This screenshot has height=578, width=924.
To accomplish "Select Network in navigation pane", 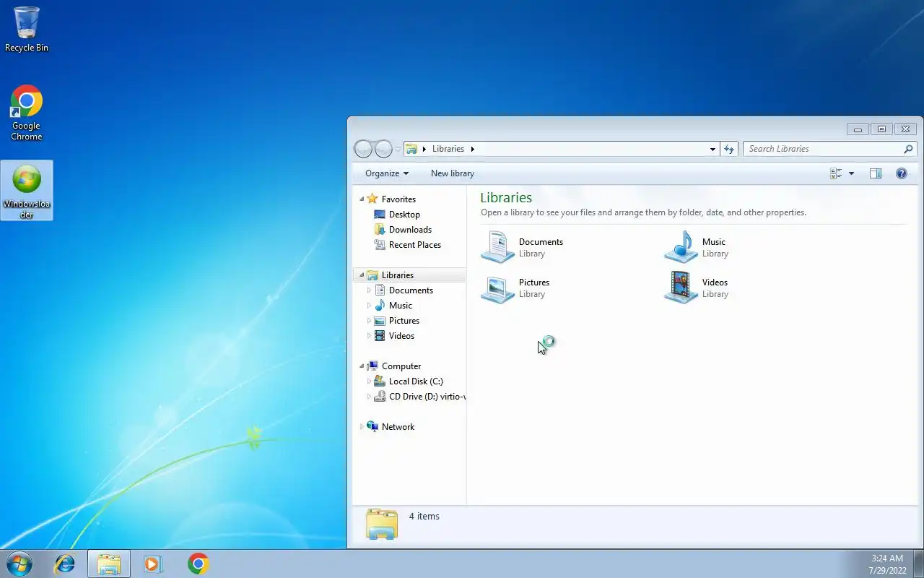I will click(x=398, y=427).
